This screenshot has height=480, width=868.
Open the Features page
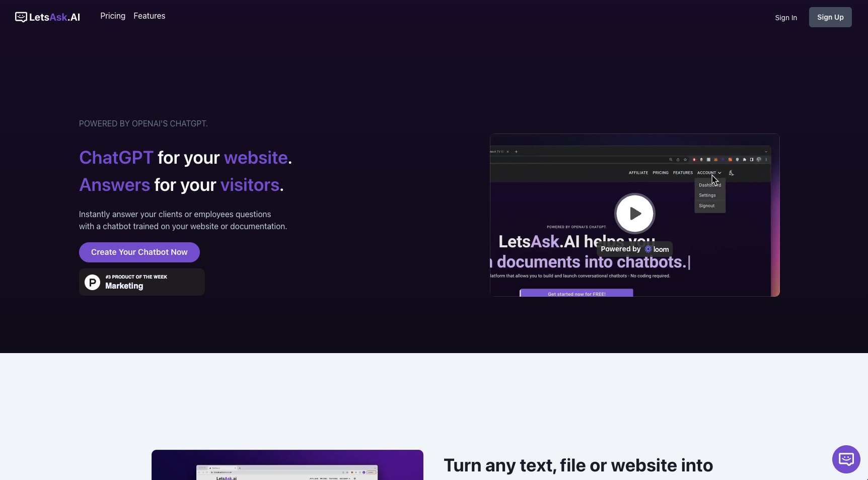coord(149,16)
